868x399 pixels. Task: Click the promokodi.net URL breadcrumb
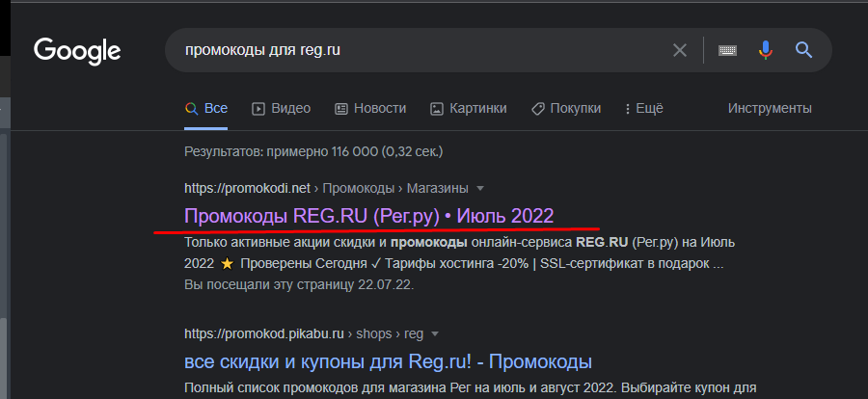(x=326, y=189)
